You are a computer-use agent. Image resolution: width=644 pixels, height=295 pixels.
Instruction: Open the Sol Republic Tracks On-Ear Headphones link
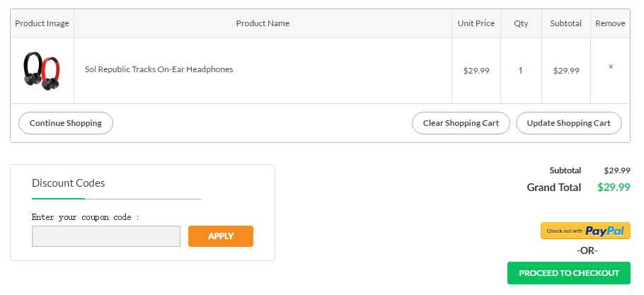click(x=159, y=69)
